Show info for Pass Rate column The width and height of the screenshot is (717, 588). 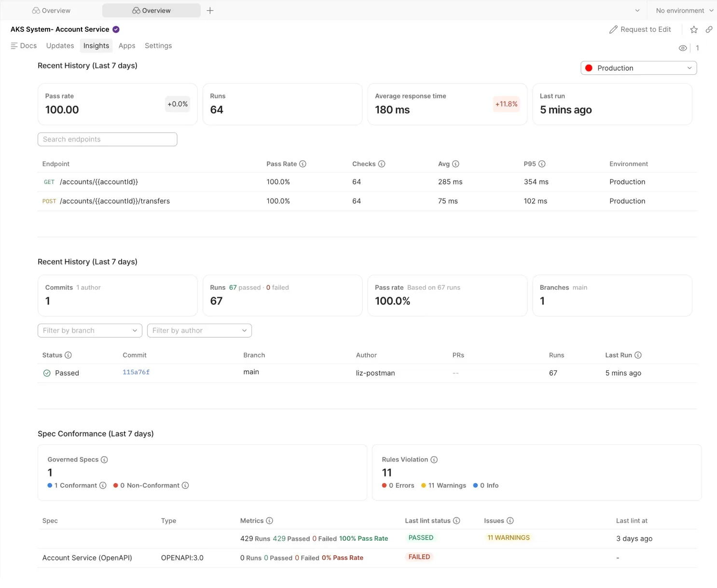(x=303, y=164)
